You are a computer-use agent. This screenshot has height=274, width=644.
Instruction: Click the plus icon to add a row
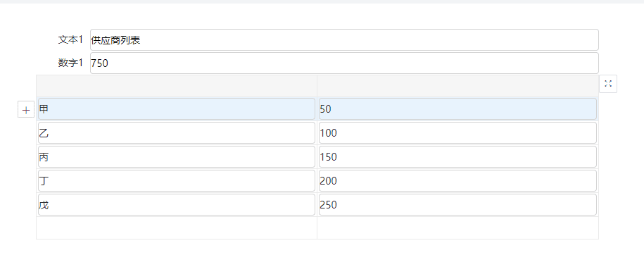(26, 110)
